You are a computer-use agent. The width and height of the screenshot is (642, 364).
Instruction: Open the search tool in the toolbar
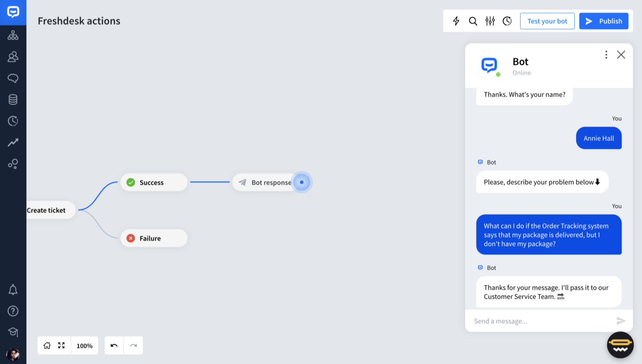pyautogui.click(x=473, y=21)
